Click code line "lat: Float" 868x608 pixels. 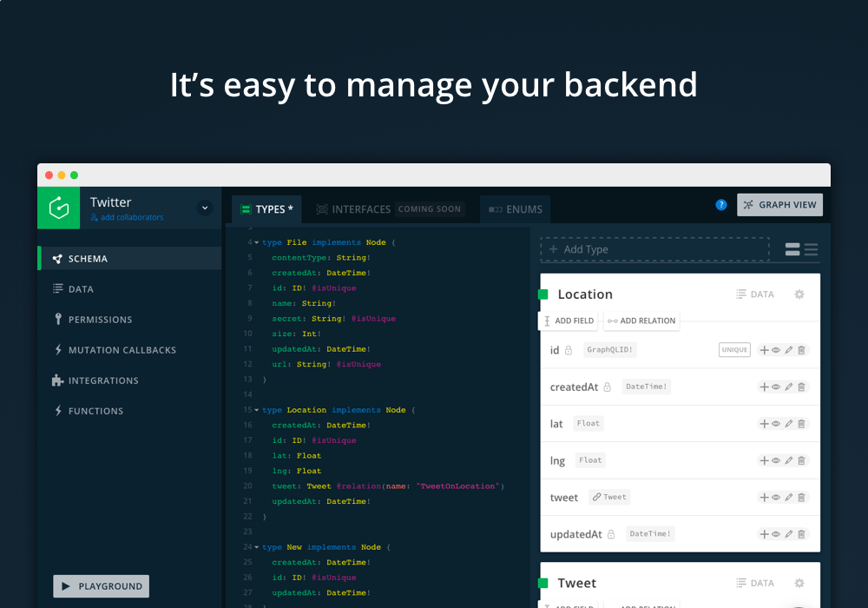[x=296, y=456]
